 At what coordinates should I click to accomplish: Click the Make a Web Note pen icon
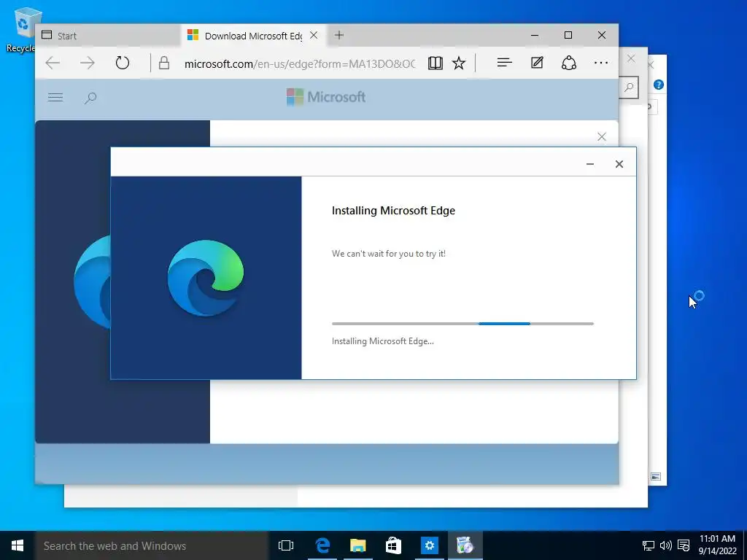537,63
